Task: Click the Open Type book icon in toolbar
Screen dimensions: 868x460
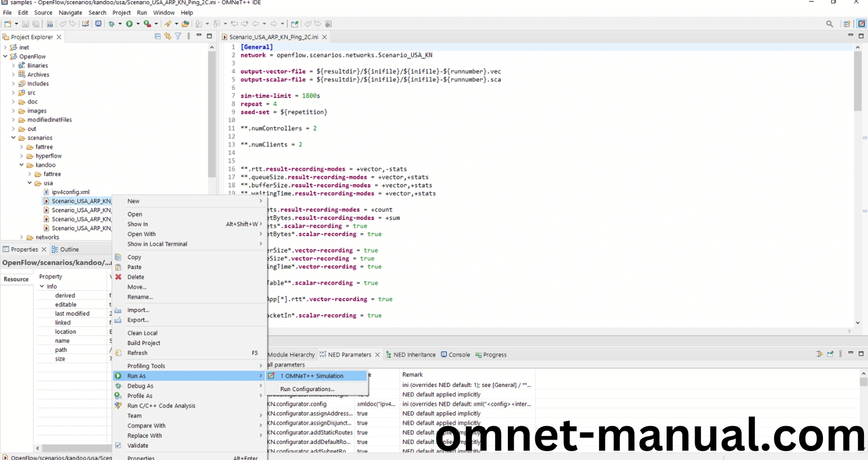Action: (85, 24)
